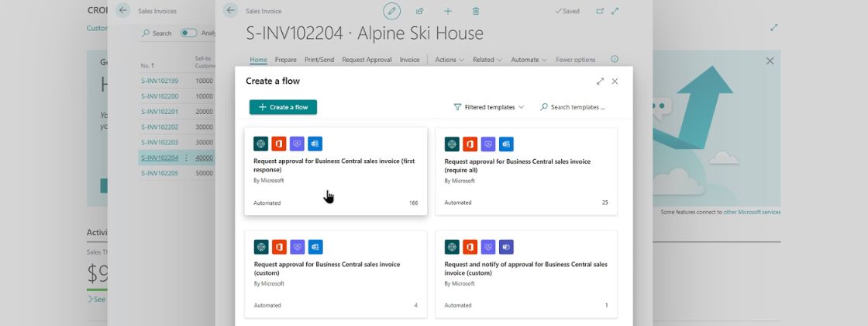This screenshot has width=868, height=326.
Task: Click the 40000 customer cell
Action: pyautogui.click(x=204, y=158)
